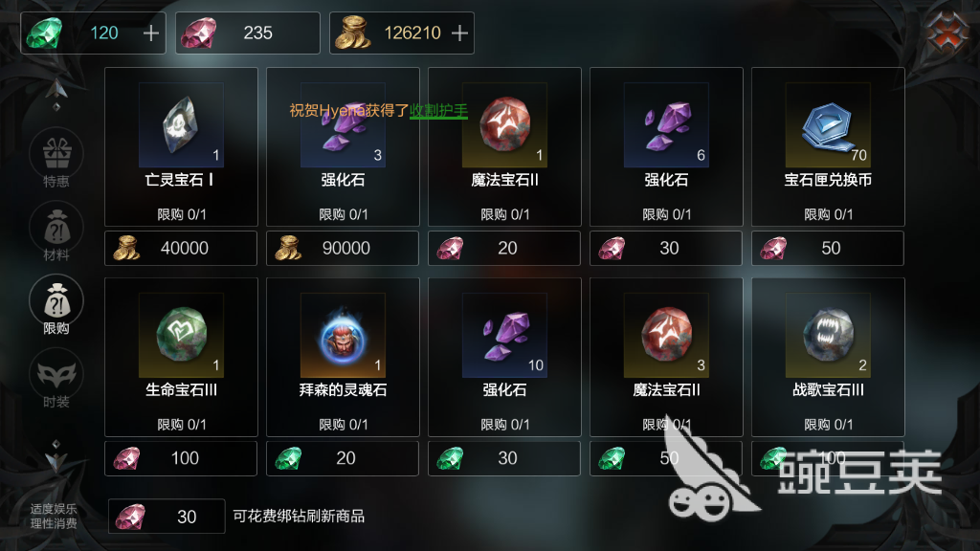Viewport: 980px width, 551px height.
Task: Select the 限购 limited purchase tab
Action: (x=56, y=305)
